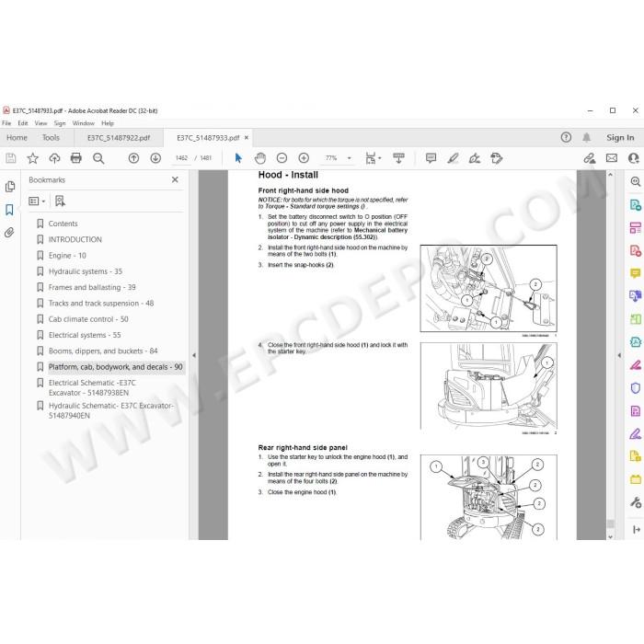Image resolution: width=644 pixels, height=644 pixels.
Task: Open the Sign menu
Action: 60,123
